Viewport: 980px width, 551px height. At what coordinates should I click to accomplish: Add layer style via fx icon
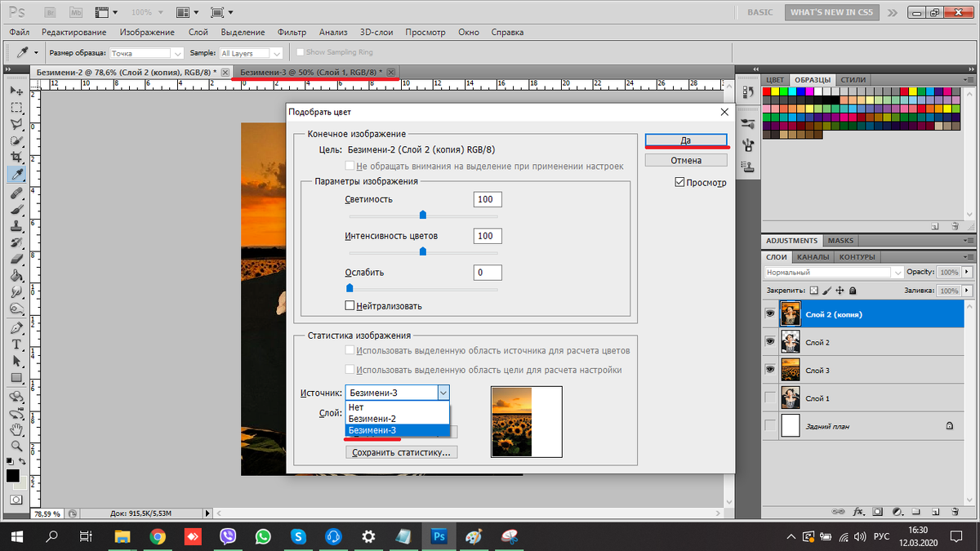[x=858, y=512]
